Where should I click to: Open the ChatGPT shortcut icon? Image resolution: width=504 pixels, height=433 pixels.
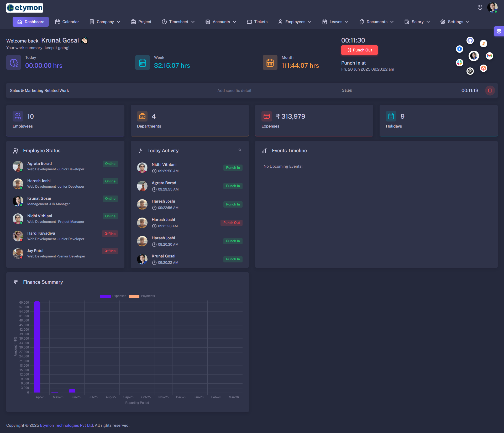click(470, 71)
